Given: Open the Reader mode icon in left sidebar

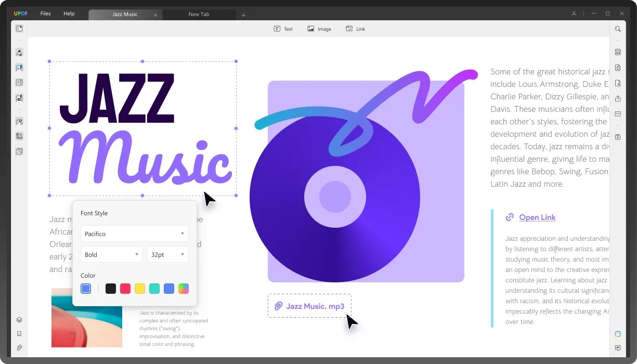Looking at the screenshot, I should pos(19,28).
